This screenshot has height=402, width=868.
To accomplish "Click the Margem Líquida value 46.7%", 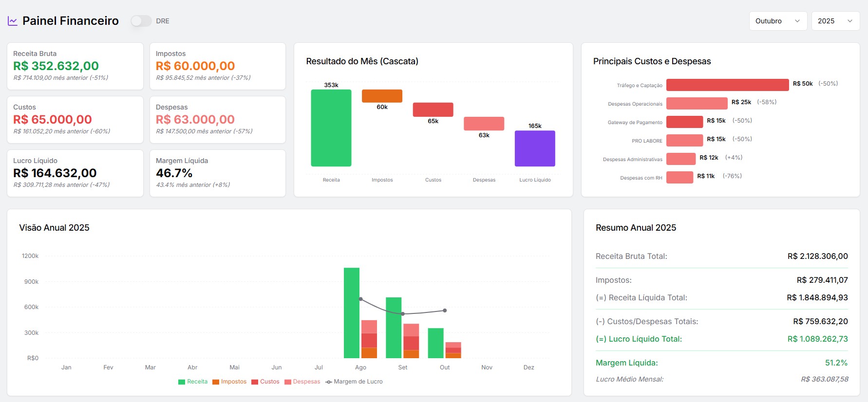I will [174, 173].
